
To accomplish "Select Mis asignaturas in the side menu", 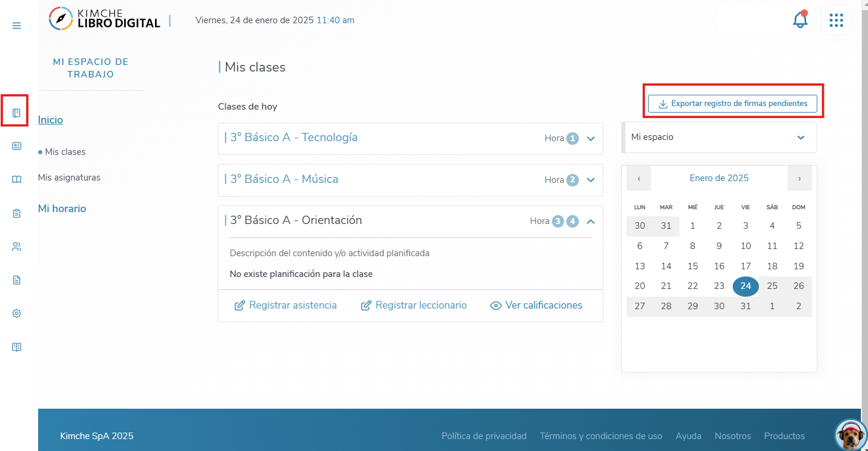I will (x=69, y=178).
